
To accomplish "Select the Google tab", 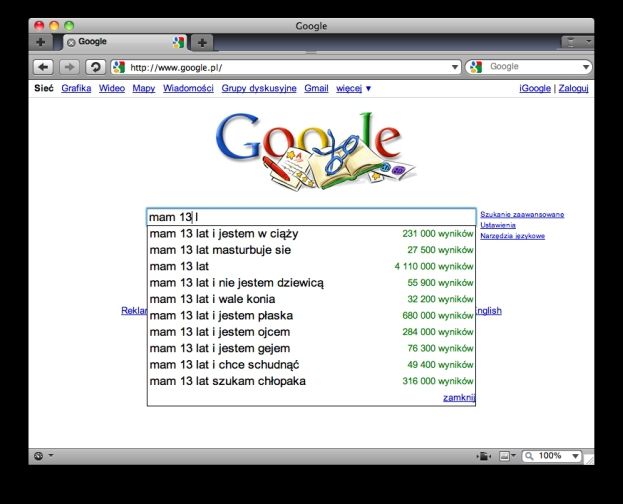I will point(124,42).
